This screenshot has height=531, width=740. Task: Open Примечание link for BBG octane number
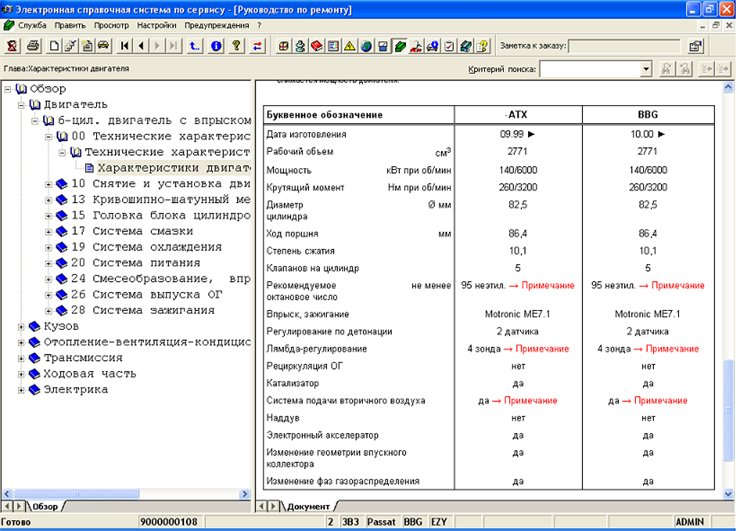coord(678,285)
